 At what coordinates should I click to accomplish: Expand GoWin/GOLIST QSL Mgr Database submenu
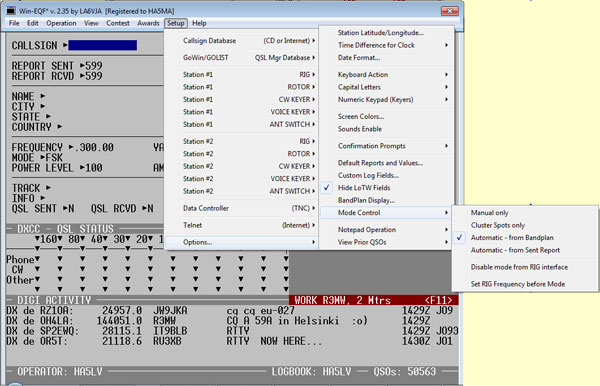(x=241, y=58)
